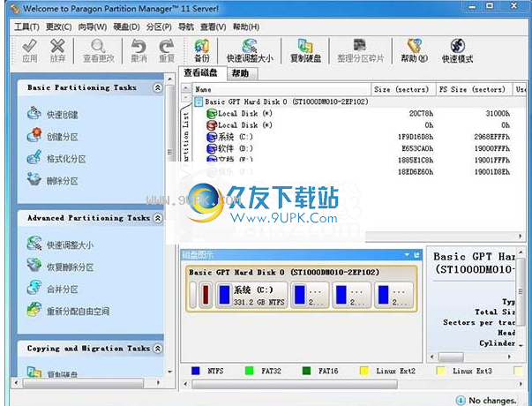
Task: Click the FAT32 green legend swatch
Action: coord(249,371)
